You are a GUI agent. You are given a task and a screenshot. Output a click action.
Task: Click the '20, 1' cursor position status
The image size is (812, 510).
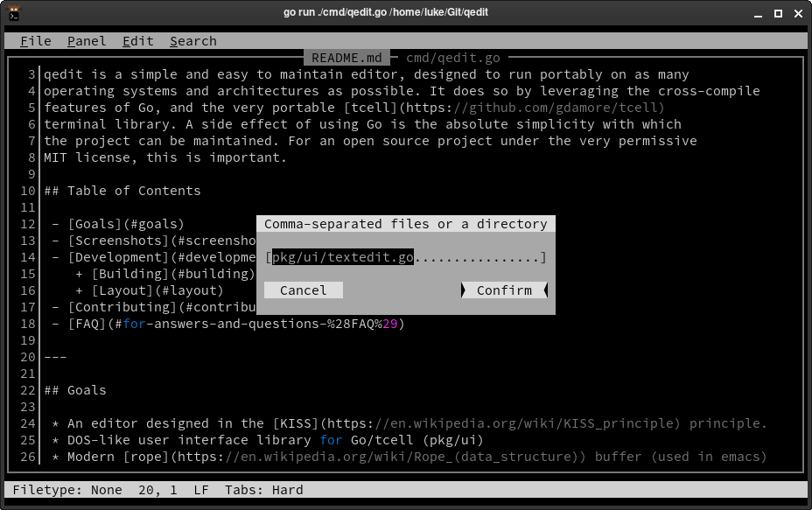157,490
